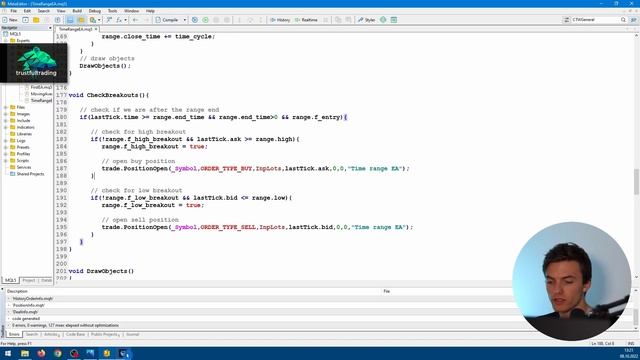Expand the Scripts folder in Navigator
This screenshot has height=360, width=640.
coord(6,160)
